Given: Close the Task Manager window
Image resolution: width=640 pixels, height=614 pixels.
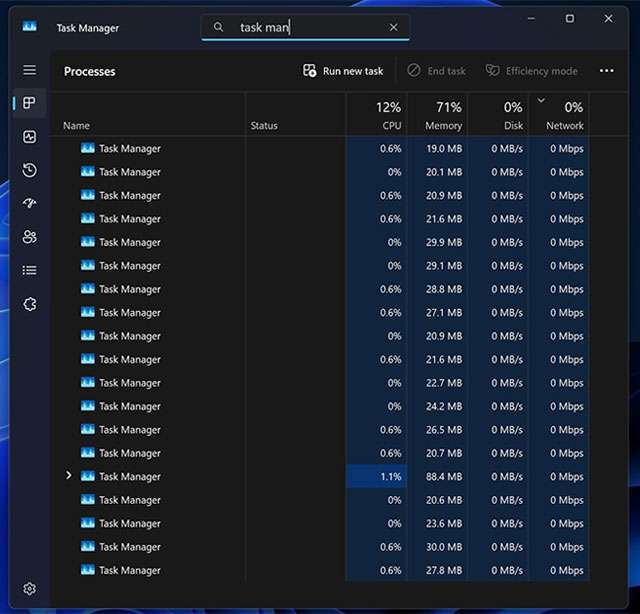Looking at the screenshot, I should pos(608,18).
